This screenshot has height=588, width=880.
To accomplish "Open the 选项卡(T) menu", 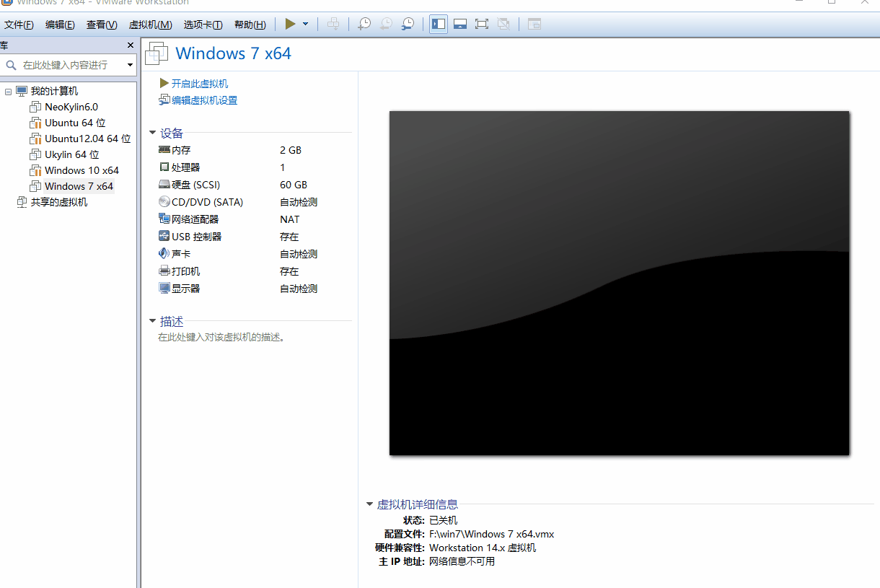I will pyautogui.click(x=203, y=25).
